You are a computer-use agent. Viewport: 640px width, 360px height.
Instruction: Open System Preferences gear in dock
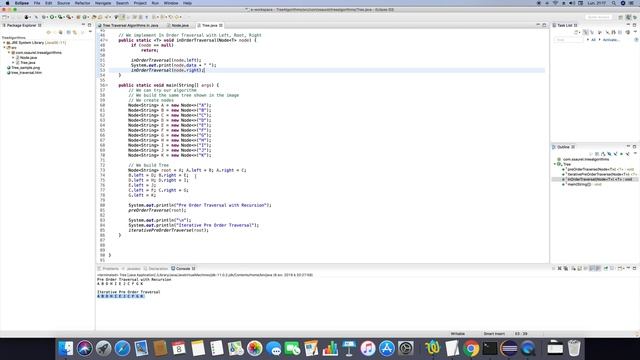click(x=406, y=349)
